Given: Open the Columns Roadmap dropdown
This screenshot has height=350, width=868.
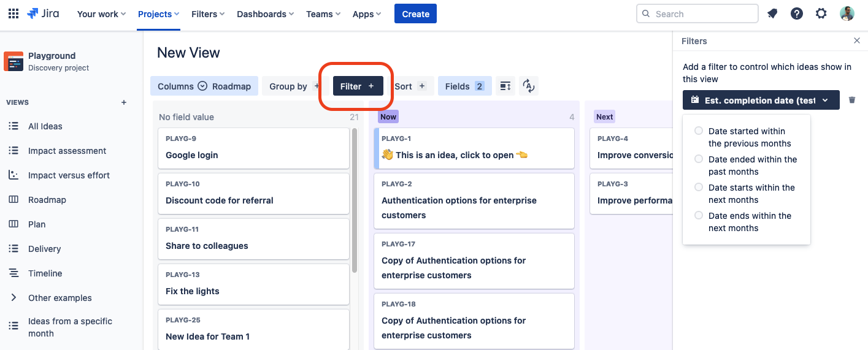Looking at the screenshot, I should click(x=204, y=86).
